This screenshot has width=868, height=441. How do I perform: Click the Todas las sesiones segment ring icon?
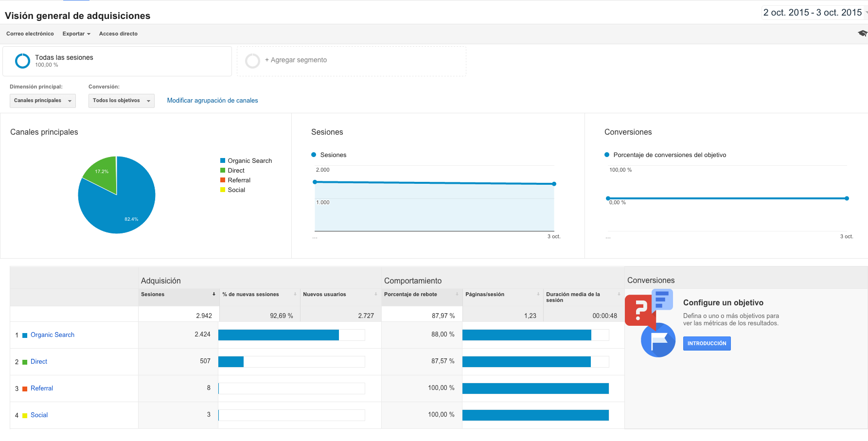point(22,61)
